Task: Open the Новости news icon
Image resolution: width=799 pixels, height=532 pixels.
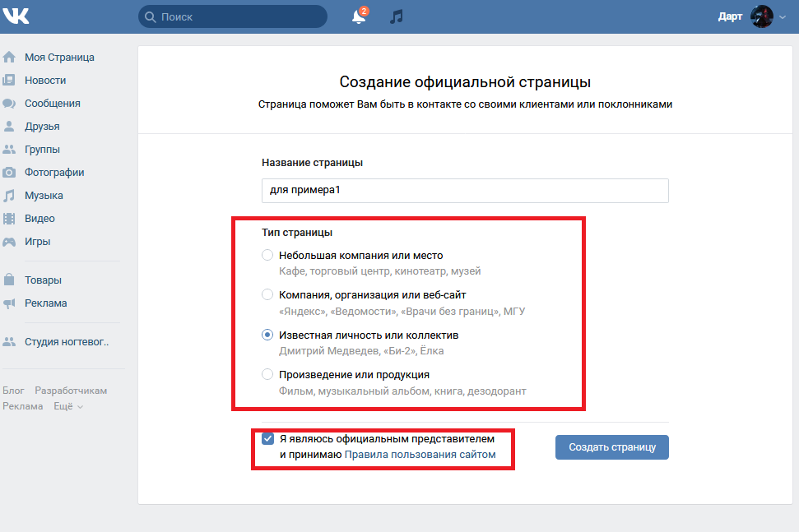Action: point(9,81)
